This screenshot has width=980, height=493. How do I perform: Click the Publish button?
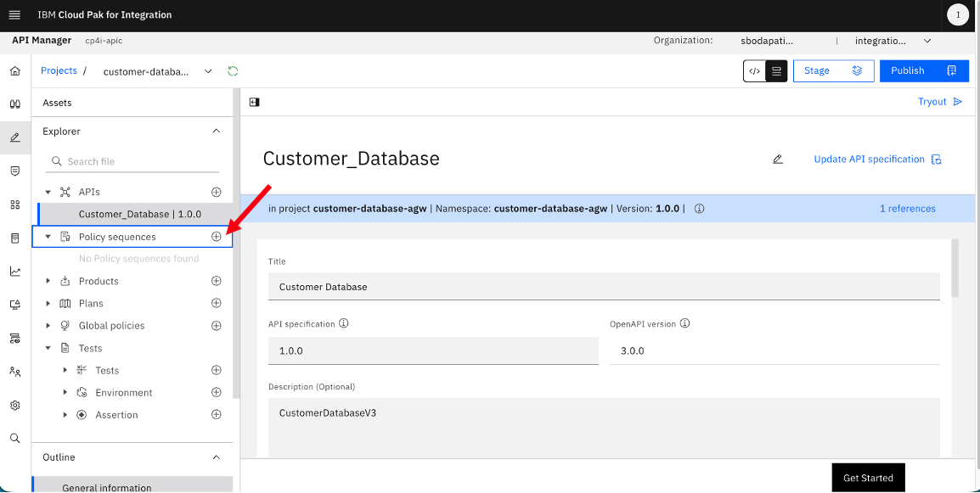924,70
